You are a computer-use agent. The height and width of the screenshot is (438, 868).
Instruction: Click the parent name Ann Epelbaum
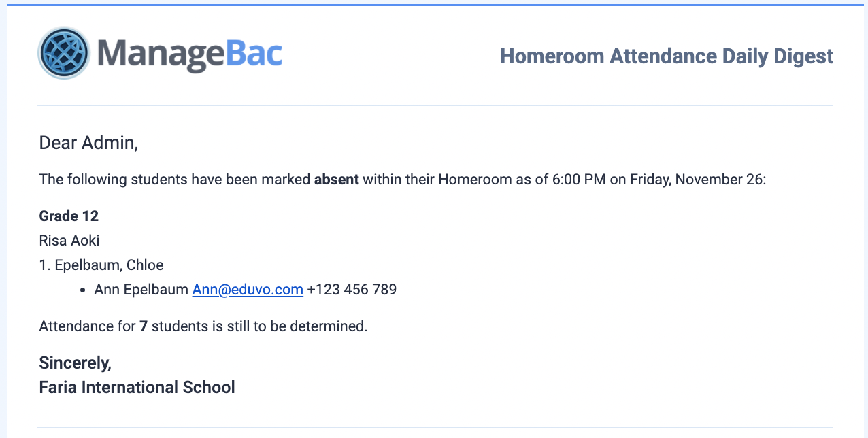click(x=141, y=290)
